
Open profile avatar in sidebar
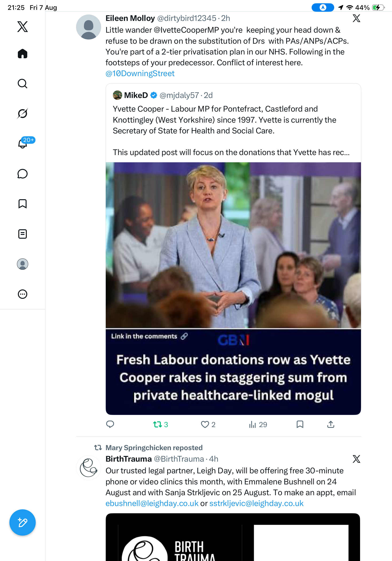pyautogui.click(x=23, y=264)
